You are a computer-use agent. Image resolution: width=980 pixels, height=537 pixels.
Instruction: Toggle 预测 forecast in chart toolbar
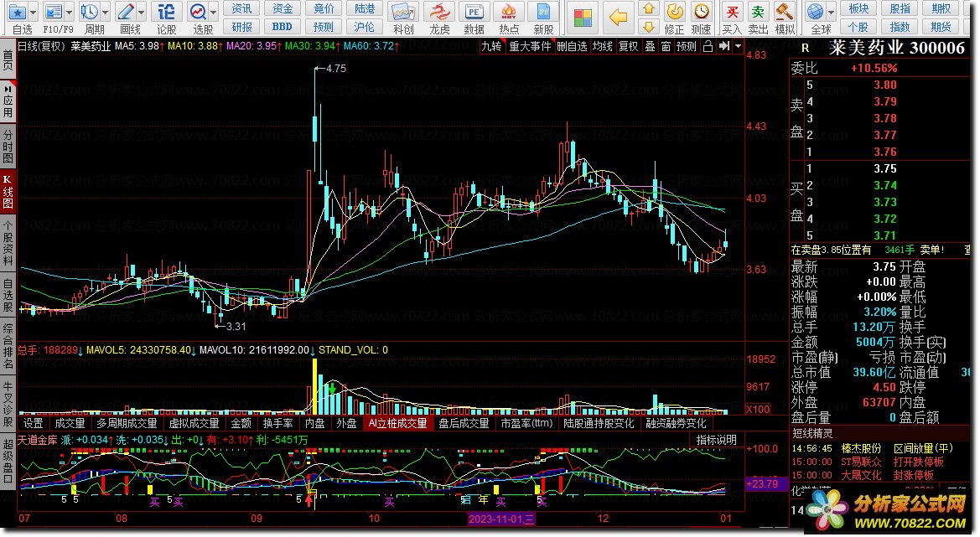point(687,46)
